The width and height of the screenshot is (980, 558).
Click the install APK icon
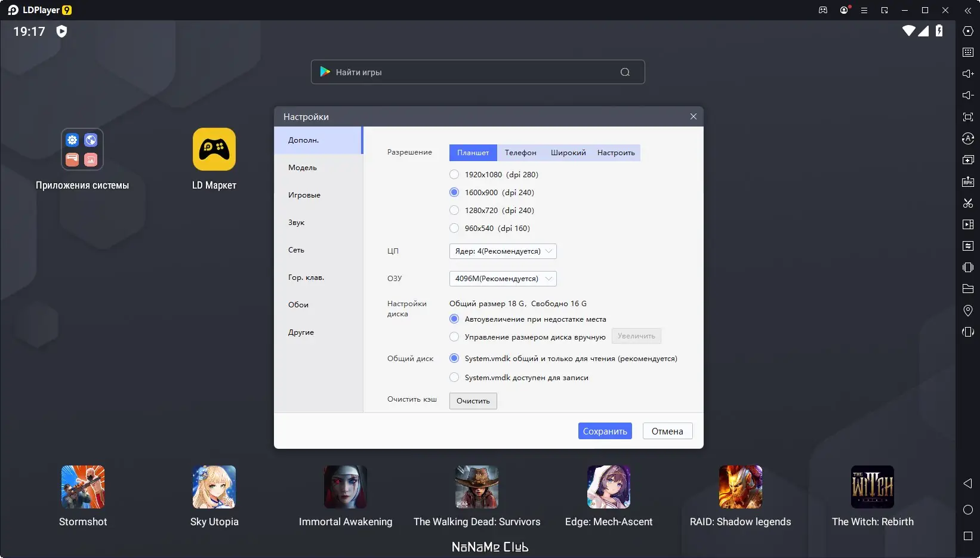[968, 181]
